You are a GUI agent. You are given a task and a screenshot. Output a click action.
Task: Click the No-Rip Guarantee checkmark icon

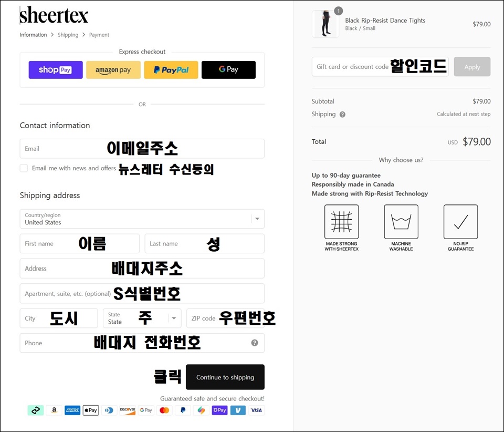[460, 222]
